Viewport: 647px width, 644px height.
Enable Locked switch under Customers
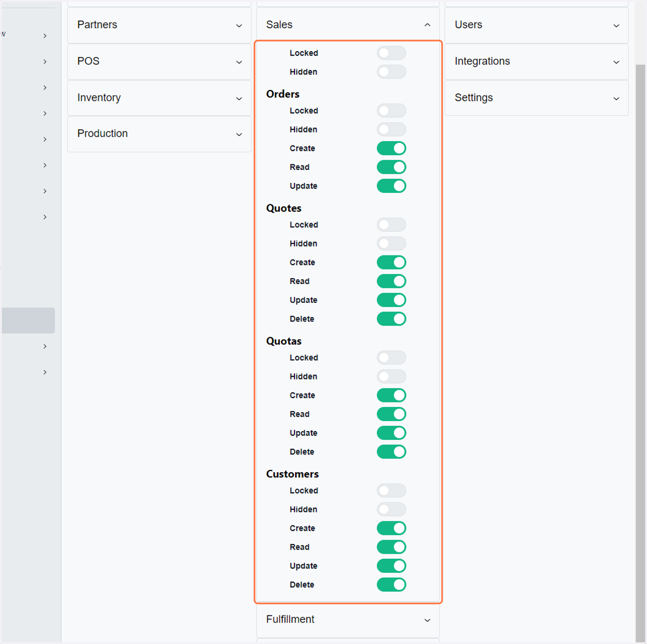pos(391,491)
